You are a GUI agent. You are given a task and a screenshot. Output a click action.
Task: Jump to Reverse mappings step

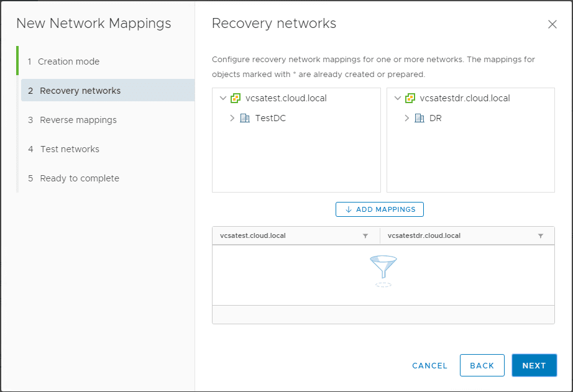pyautogui.click(x=78, y=120)
